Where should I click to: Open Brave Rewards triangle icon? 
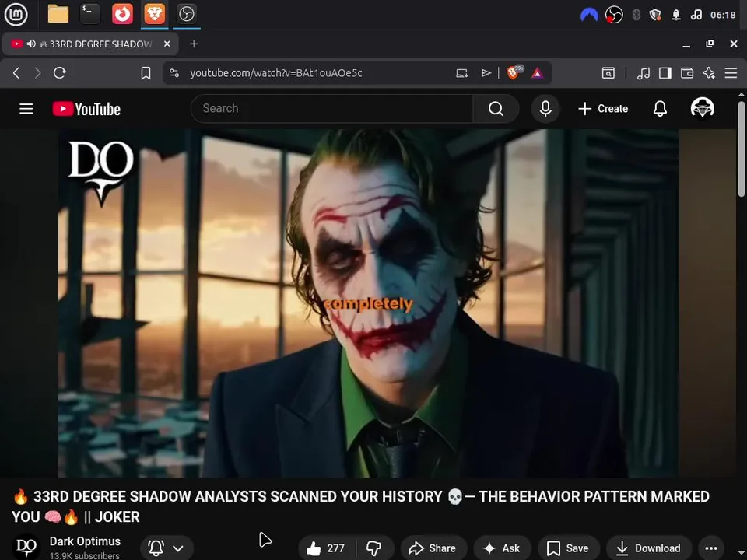click(538, 73)
